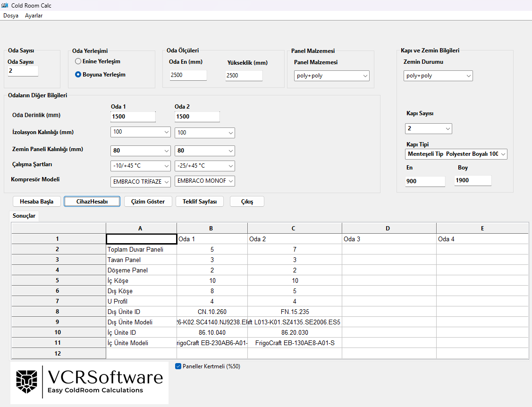
Task: Click the Cold Room Calc title bar icon
Action: (5, 5)
